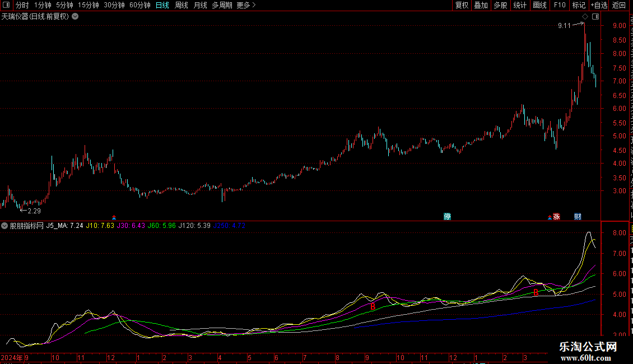This screenshot has height=364, width=633.
Task: Click the J10: 7.63 indicator value
Action: coord(100,226)
